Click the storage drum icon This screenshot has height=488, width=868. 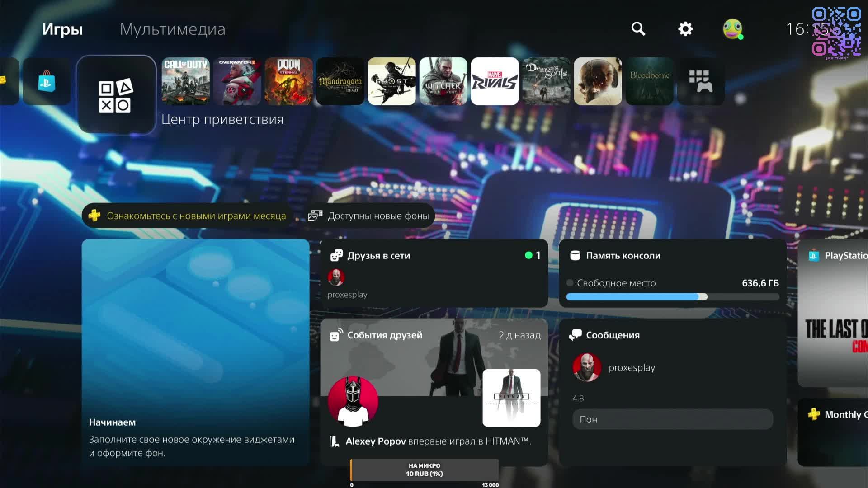(575, 256)
